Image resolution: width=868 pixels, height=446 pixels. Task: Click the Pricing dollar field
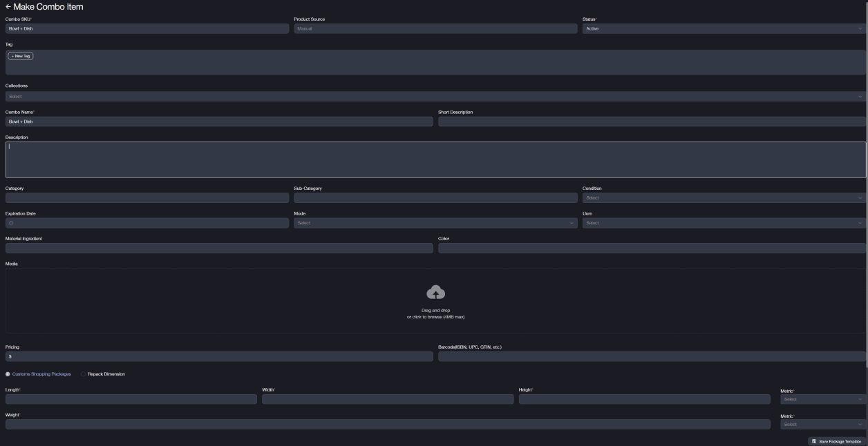tap(219, 356)
